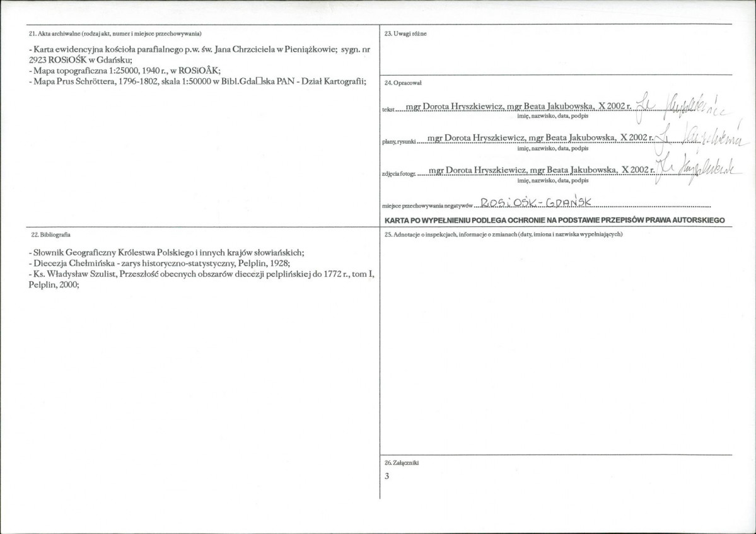
Task: Click the handwritten 'ROSiOŚK - GDAŃSK' text
Action: click(535, 203)
